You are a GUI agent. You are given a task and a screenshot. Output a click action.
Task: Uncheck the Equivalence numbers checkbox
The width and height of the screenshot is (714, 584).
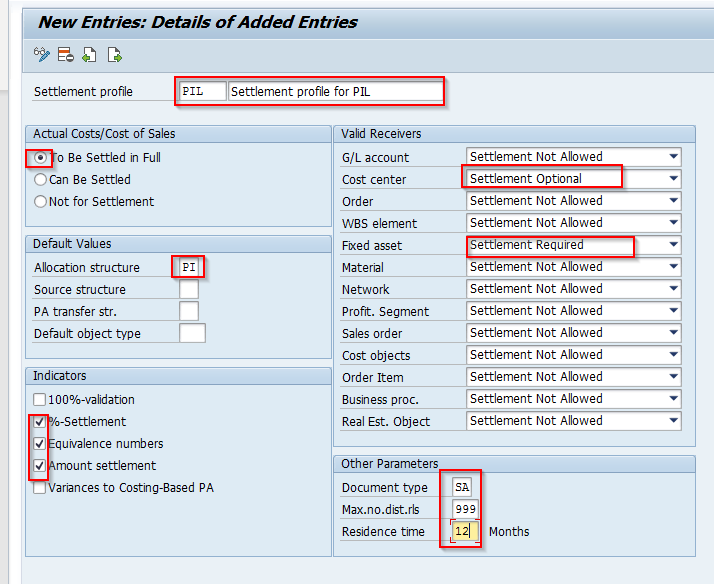pos(40,444)
